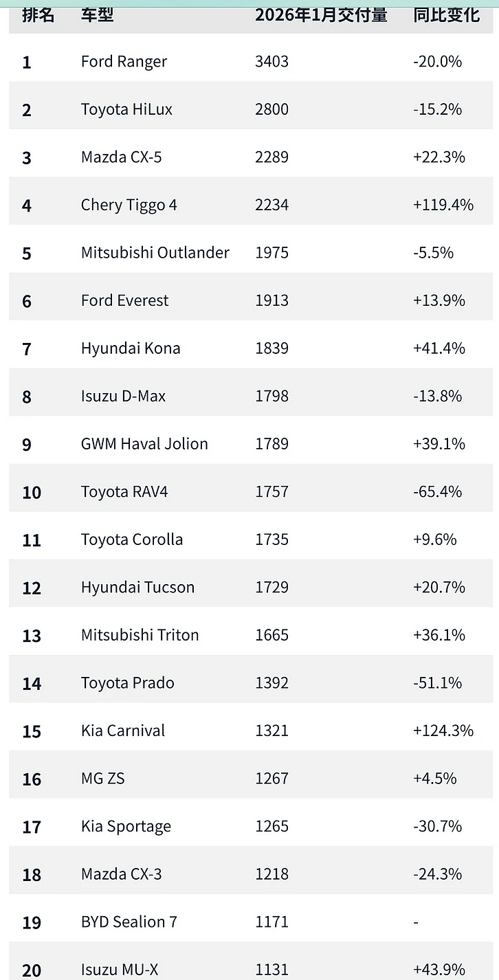The width and height of the screenshot is (499, 980).
Task: Click the 车型 column header
Action: [98, 14]
